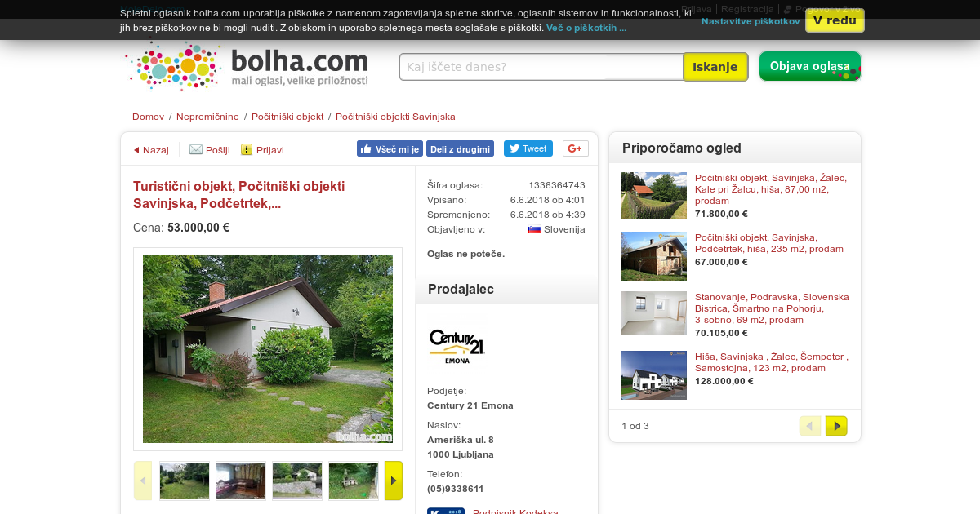Click the Pošlji envelope icon

coord(196,149)
